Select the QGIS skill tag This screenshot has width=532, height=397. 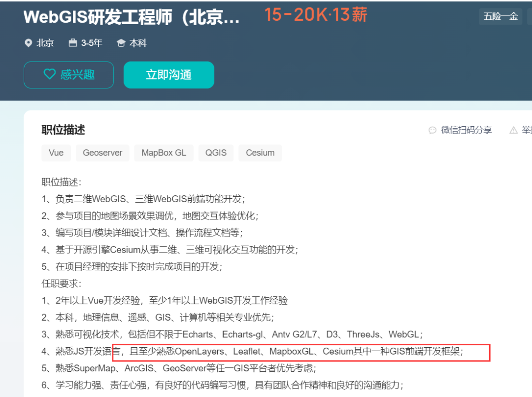pyautogui.click(x=216, y=153)
